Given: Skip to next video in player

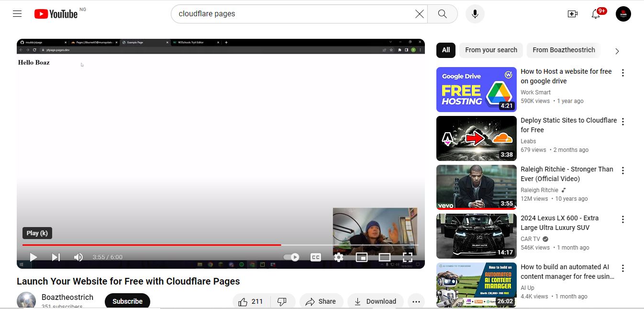Looking at the screenshot, I should [56, 257].
